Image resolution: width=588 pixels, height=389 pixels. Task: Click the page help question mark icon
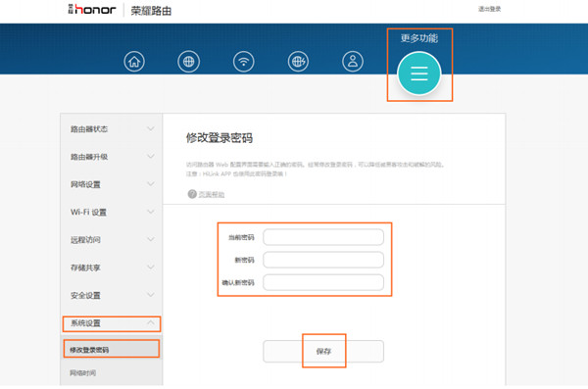[192, 194]
